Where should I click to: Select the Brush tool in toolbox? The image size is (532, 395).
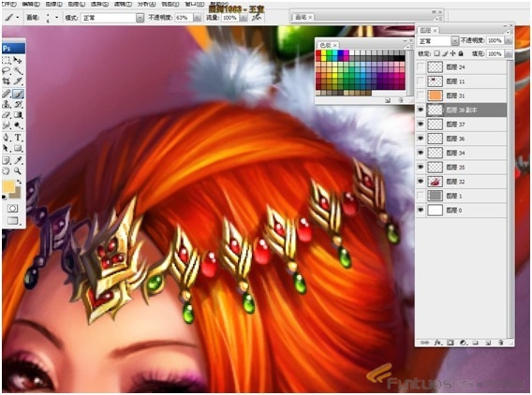pos(18,94)
